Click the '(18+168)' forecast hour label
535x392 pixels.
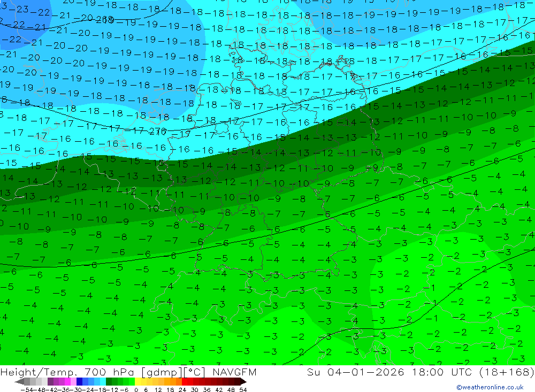tap(507, 372)
